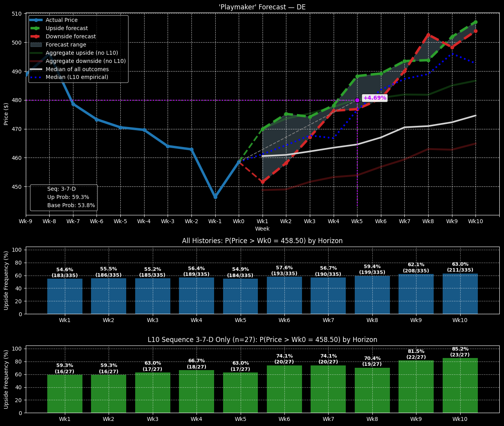Click Upside Frequency (%) label of L10 chart
Viewport: 504px width, 426px height.
[6, 379]
